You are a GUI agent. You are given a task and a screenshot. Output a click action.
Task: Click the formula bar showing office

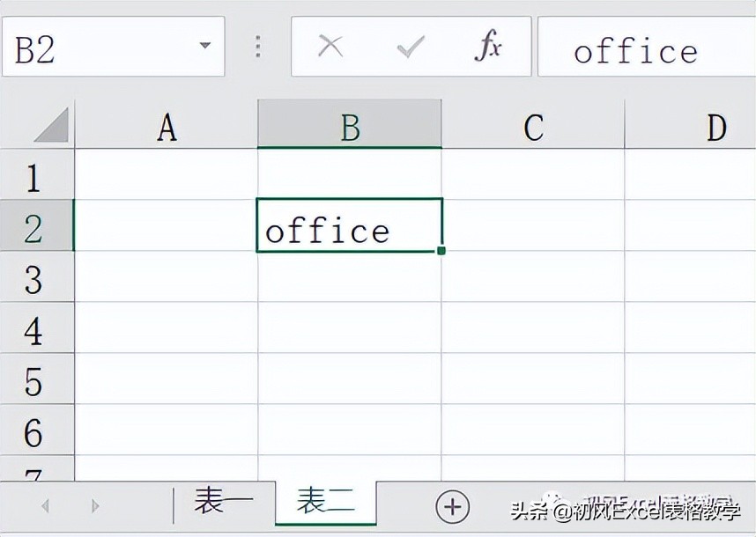coord(647,47)
